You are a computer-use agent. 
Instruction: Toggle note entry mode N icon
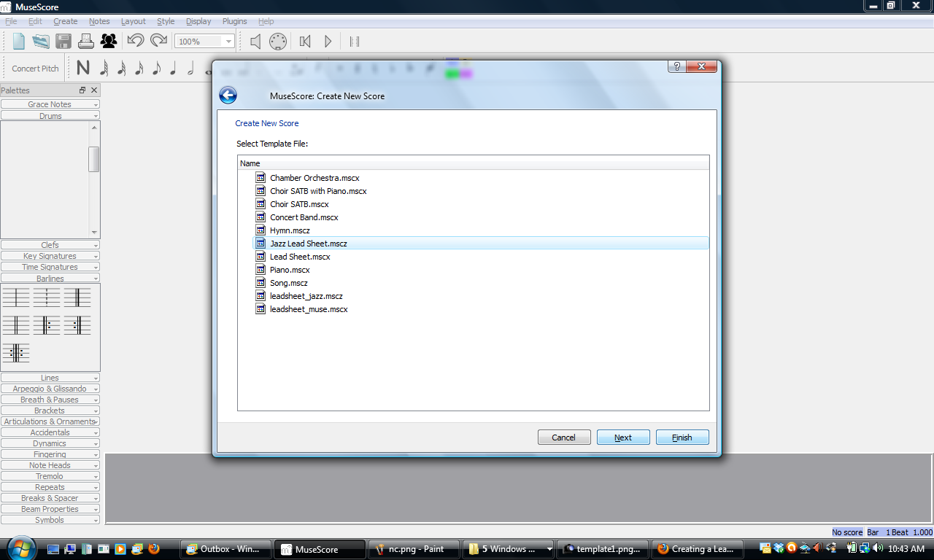click(83, 69)
